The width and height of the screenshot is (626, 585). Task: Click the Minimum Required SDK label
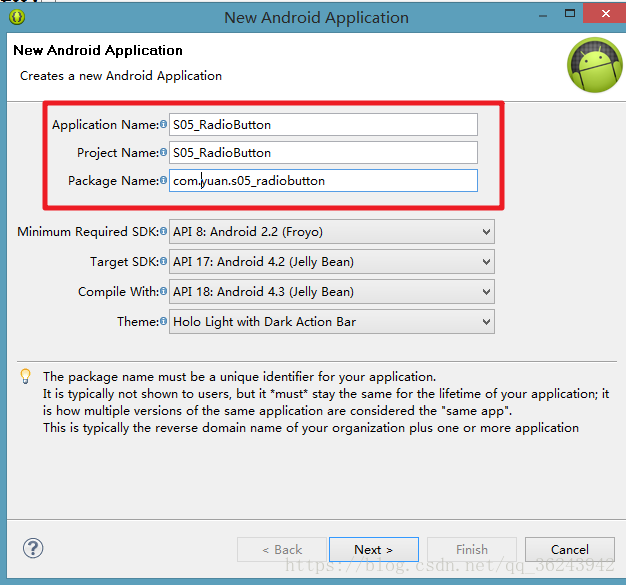click(x=88, y=231)
